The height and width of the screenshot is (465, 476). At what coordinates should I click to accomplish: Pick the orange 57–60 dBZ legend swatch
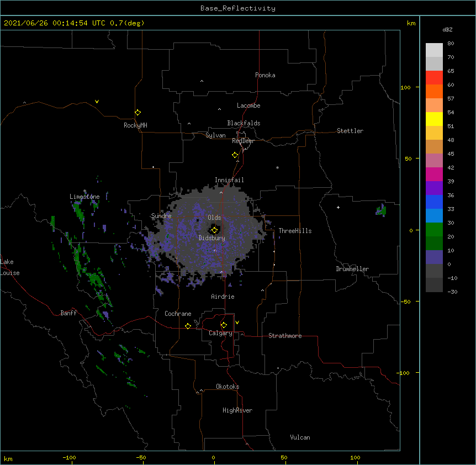(x=434, y=91)
